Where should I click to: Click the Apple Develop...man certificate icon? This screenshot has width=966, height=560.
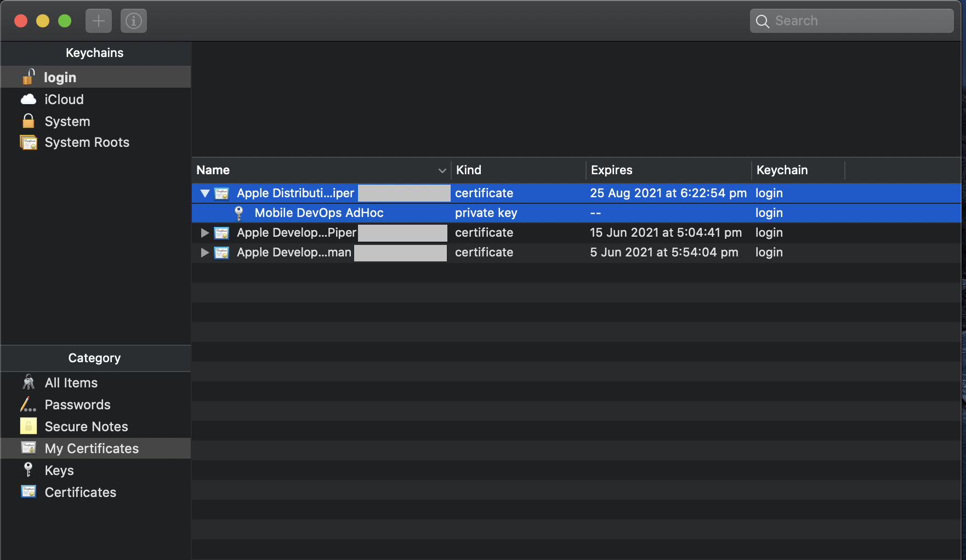point(221,253)
